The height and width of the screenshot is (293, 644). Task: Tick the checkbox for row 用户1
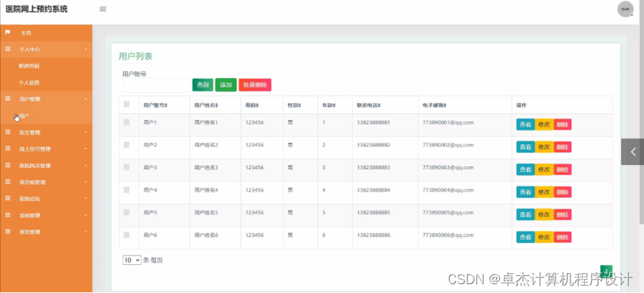(126, 122)
